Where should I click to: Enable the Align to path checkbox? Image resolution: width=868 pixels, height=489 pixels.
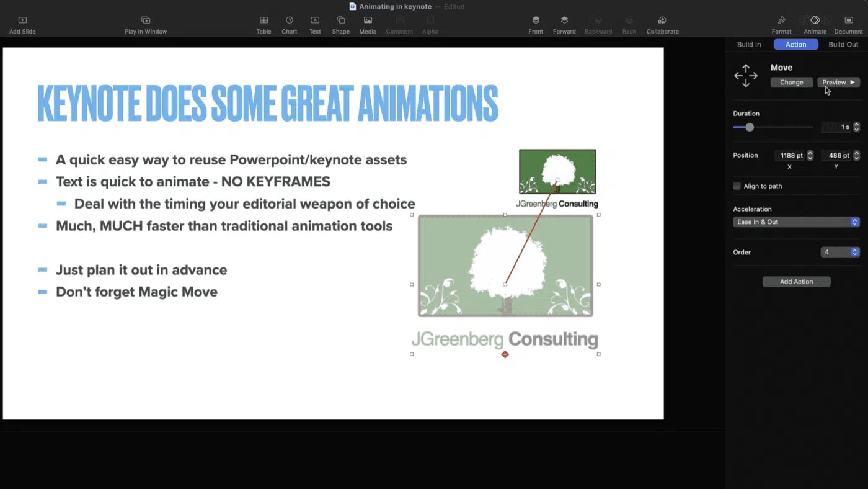(x=737, y=186)
